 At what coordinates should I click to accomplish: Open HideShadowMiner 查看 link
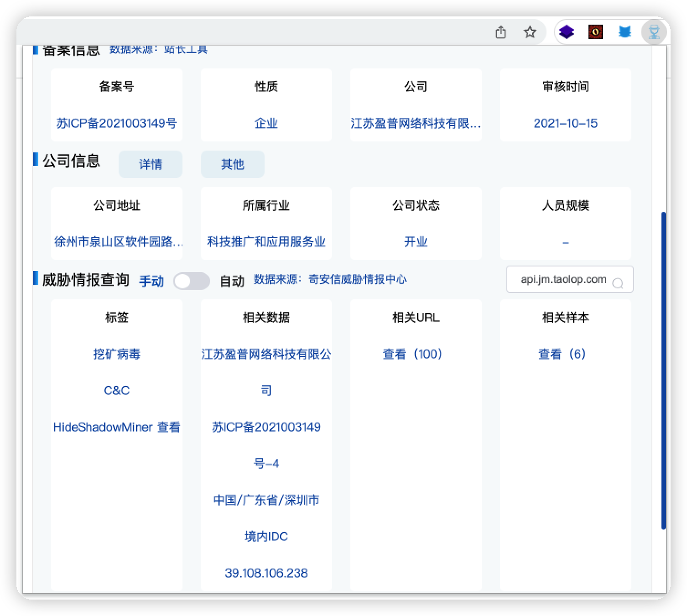coord(117,427)
